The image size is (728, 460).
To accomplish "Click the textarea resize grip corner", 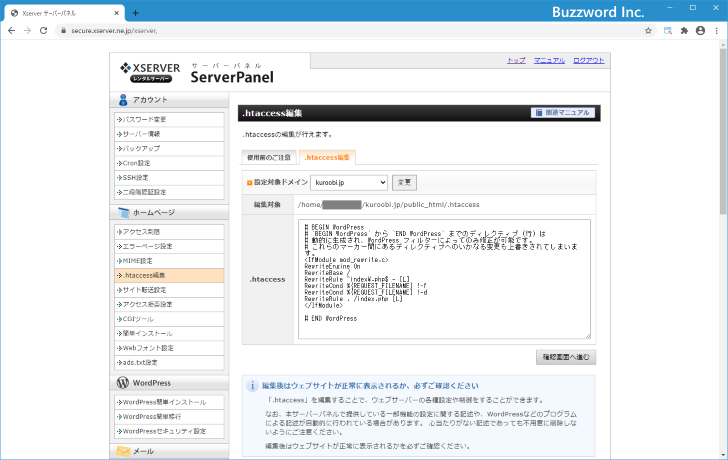I will 587,336.
